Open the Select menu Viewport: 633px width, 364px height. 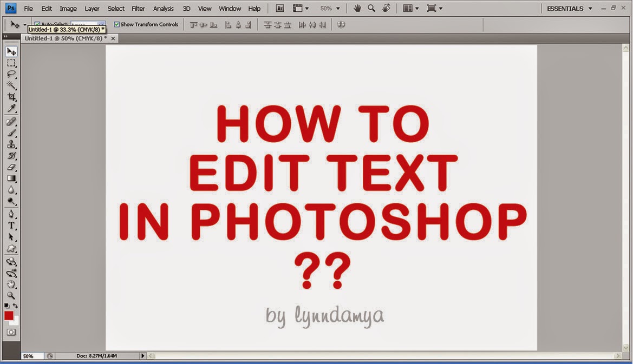point(116,9)
